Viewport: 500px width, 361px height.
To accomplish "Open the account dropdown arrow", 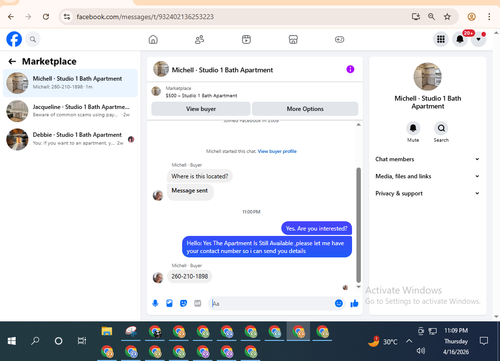I will tap(478, 39).
